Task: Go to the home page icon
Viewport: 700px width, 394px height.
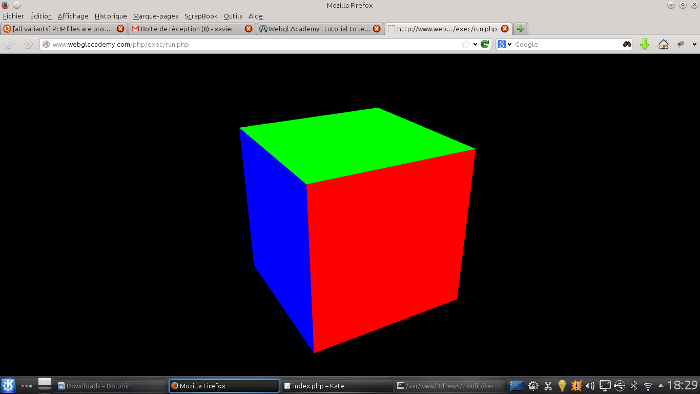Action: point(663,44)
